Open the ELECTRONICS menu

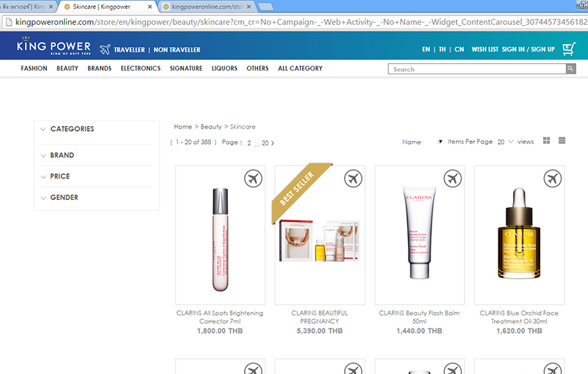coord(140,68)
